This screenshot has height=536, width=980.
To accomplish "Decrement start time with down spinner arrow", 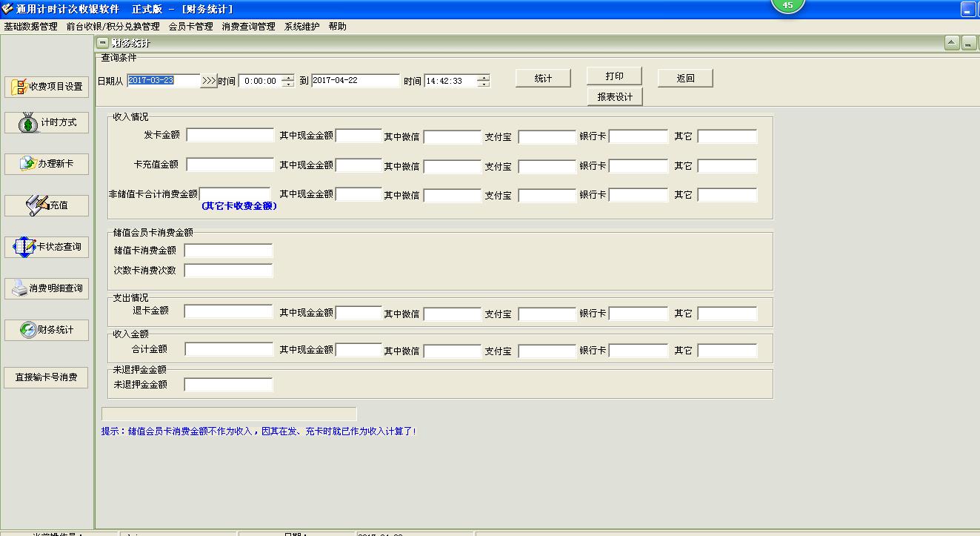I will (x=287, y=85).
